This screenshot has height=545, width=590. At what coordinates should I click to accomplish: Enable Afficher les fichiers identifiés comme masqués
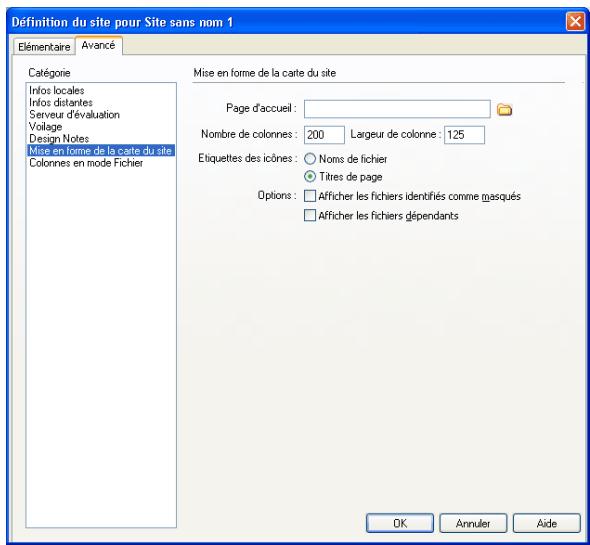point(310,196)
